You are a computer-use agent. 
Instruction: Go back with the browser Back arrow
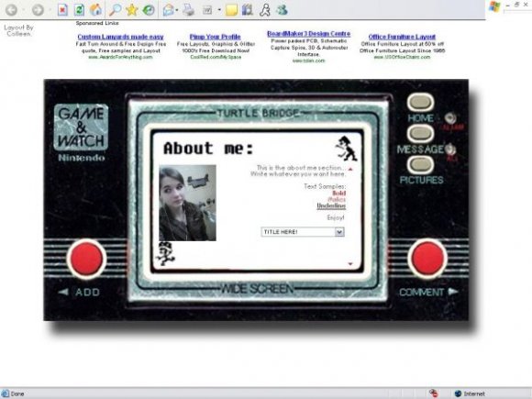tap(11, 10)
